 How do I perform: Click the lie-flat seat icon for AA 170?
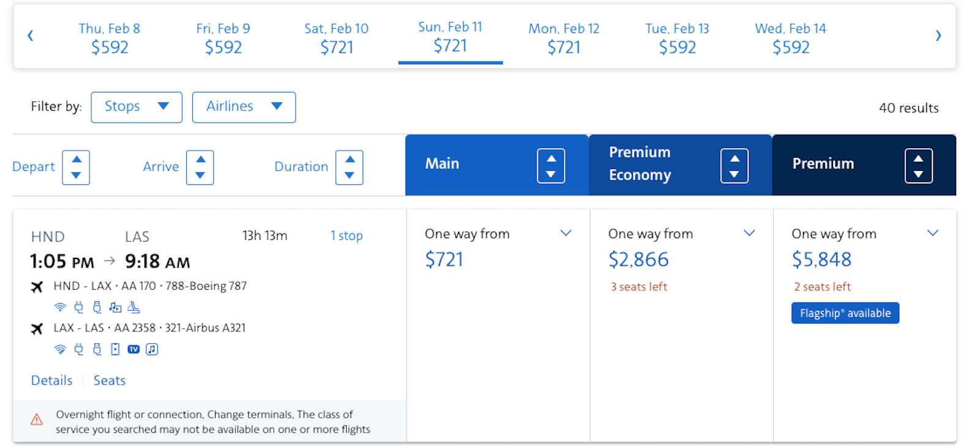pyautogui.click(x=134, y=307)
